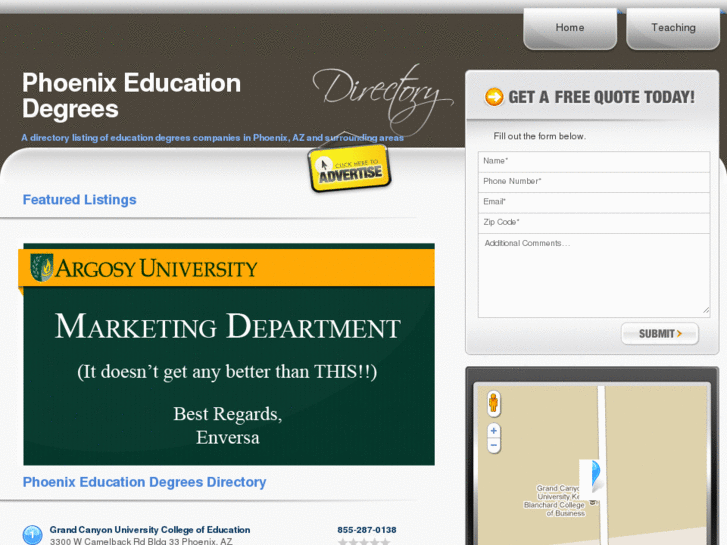Zoom in on the map
This screenshot has height=545, width=727.
(494, 430)
